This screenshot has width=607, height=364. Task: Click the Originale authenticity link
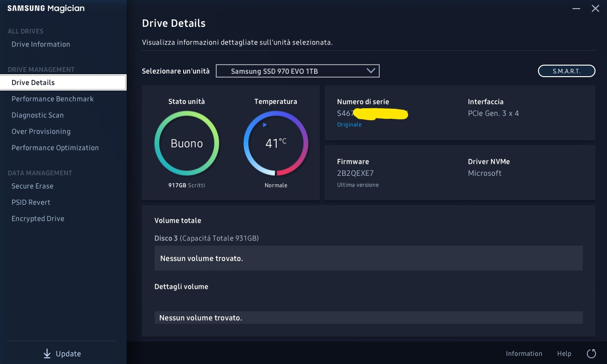pyautogui.click(x=349, y=125)
